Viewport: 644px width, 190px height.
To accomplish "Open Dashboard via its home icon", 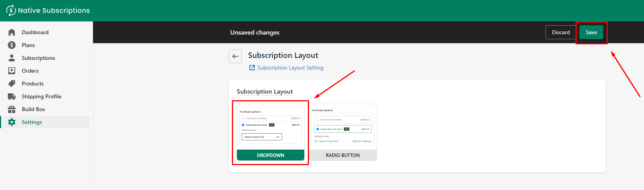I will 12,32.
